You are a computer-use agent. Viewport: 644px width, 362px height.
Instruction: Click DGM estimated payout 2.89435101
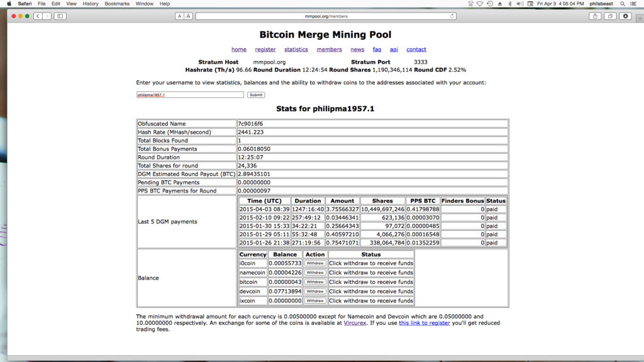(x=254, y=174)
